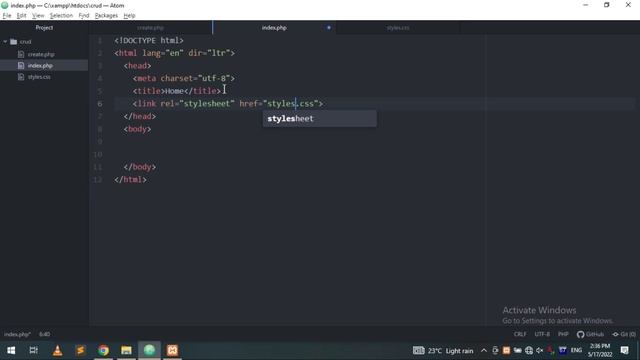Click the Project panel header
The width and height of the screenshot is (640, 360).
[44, 28]
